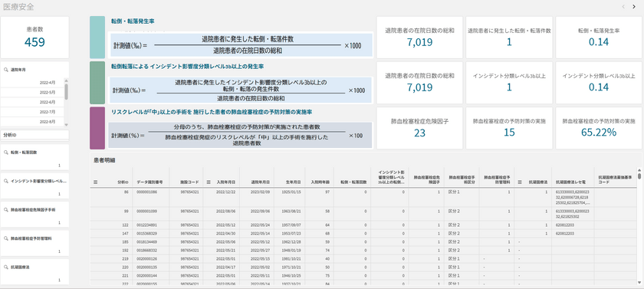Click the patient table scroll-down arrow
644x289 pixels.
pyautogui.click(x=639, y=282)
